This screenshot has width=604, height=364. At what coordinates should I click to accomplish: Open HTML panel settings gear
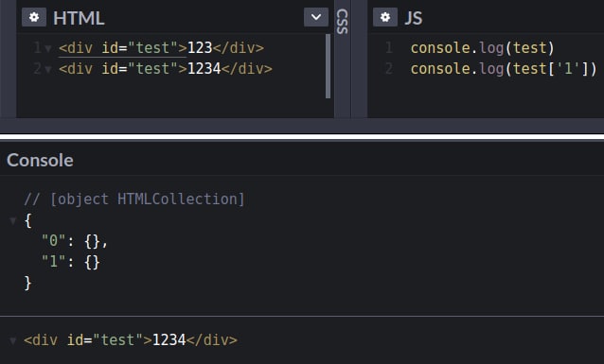pos(34,17)
